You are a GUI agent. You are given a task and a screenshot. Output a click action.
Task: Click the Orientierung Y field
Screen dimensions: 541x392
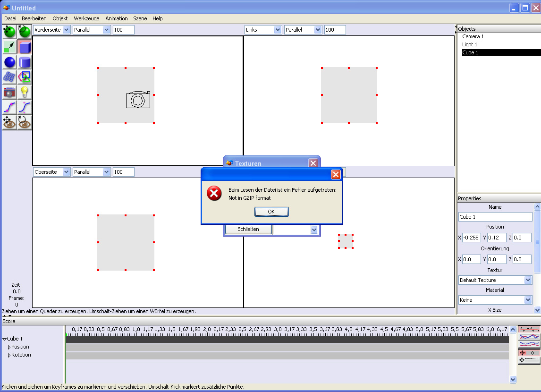[497, 259]
